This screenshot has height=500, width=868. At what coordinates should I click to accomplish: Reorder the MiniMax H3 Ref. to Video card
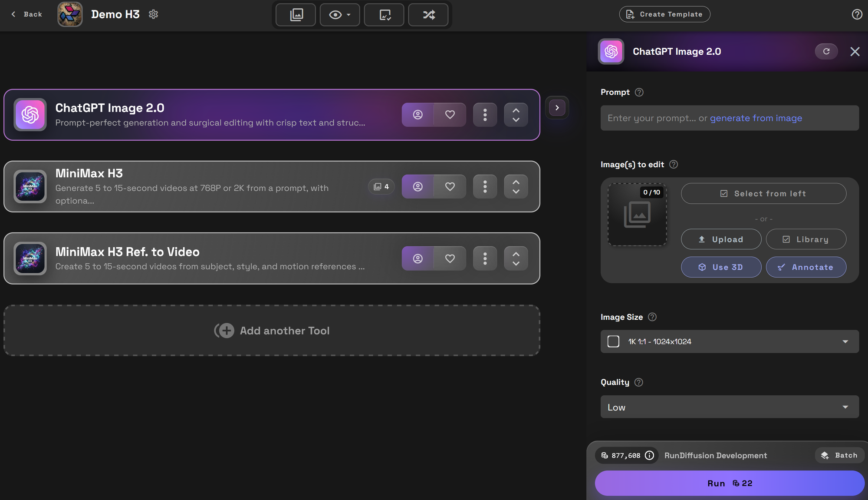click(x=516, y=258)
